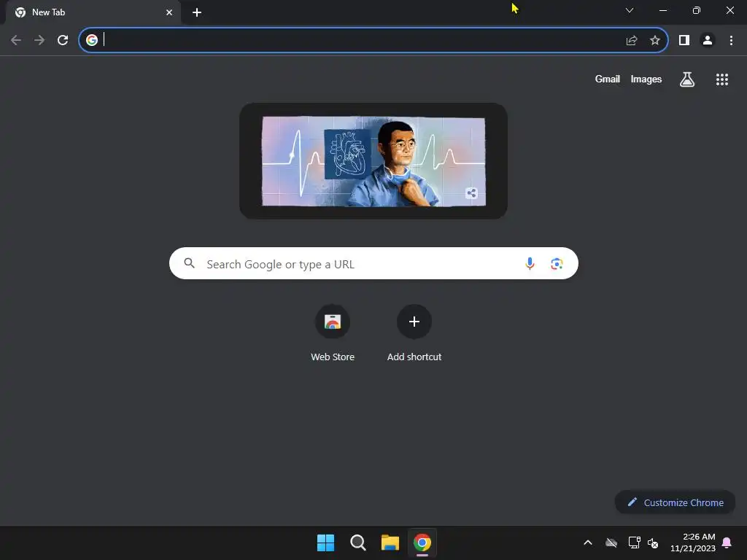Open Windows taskbar search
747x560 pixels.
tap(357, 542)
